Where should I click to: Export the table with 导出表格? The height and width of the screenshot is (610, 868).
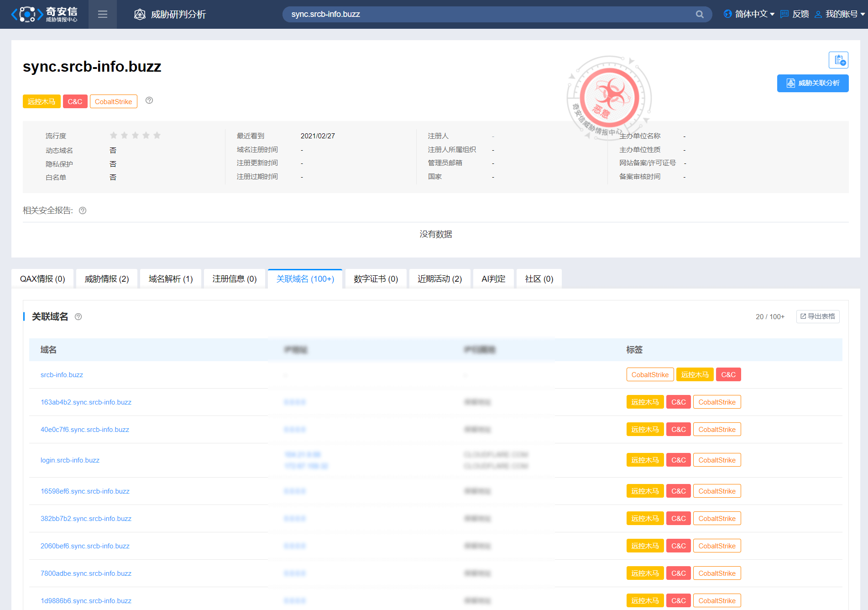[818, 316]
